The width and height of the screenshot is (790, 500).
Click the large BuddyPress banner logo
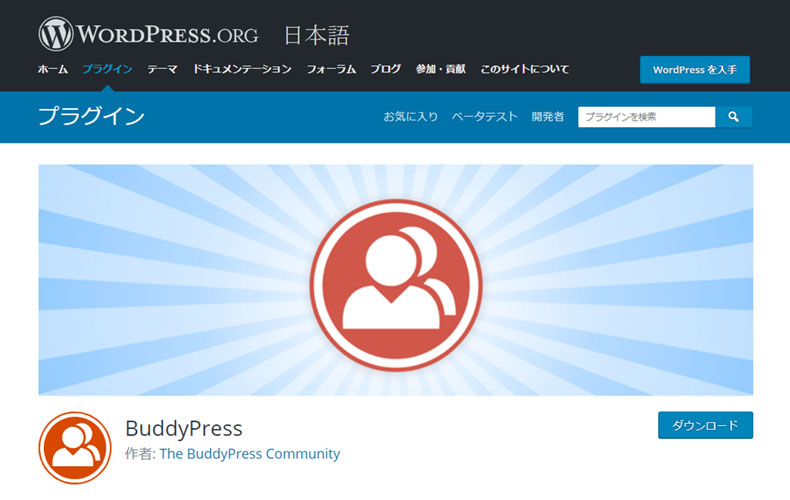396,285
